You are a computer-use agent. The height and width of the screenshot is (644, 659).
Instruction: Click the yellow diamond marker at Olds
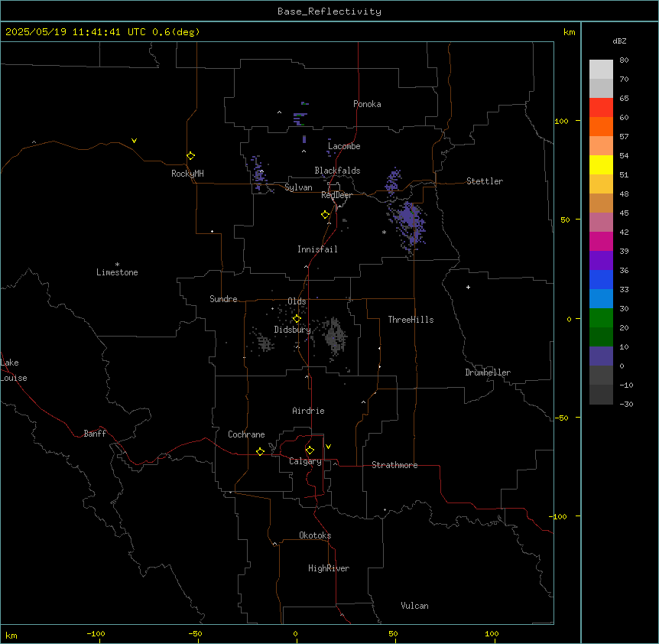click(297, 319)
